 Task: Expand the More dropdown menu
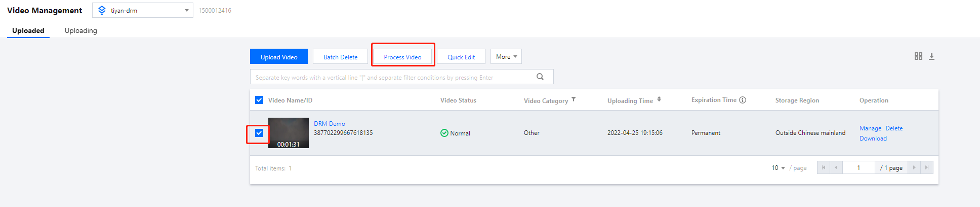(x=506, y=57)
